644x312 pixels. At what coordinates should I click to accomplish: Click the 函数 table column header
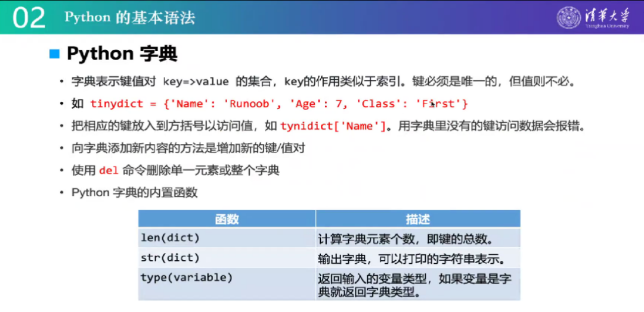click(x=227, y=219)
